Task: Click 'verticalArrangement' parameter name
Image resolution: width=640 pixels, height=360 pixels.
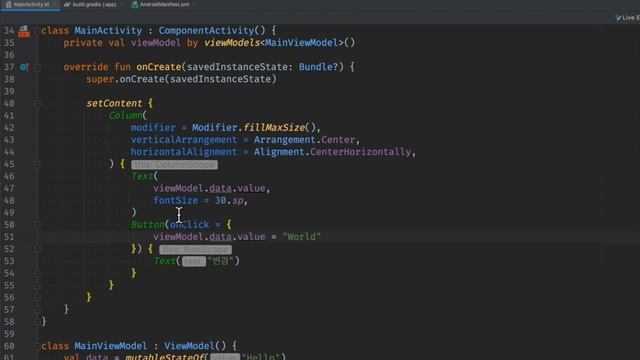Action: [184, 140]
